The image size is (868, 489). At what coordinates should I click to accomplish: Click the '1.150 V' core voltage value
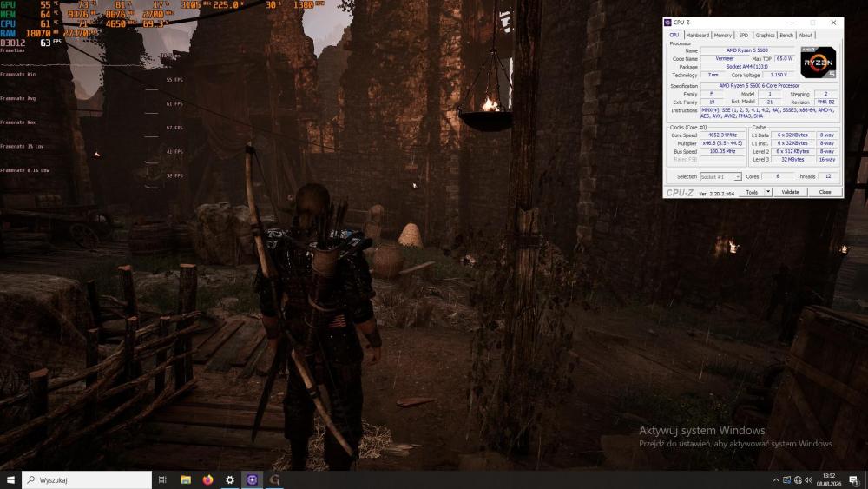coord(779,75)
